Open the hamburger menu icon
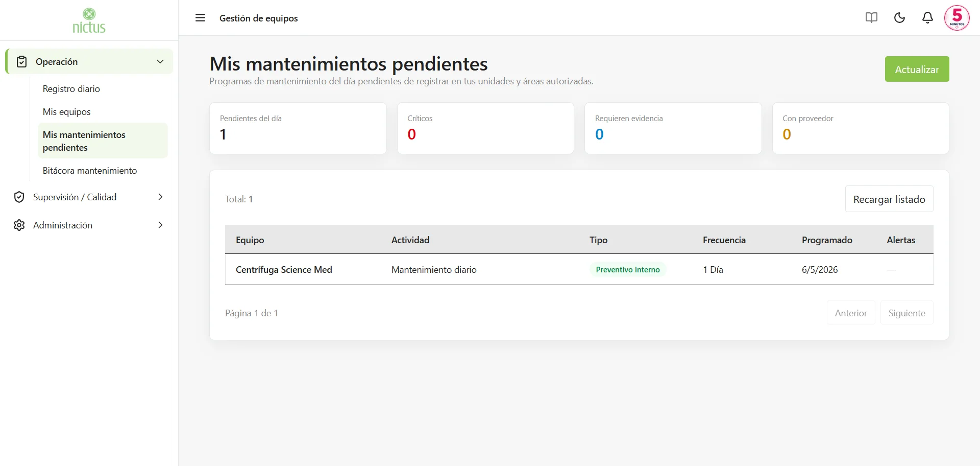The width and height of the screenshot is (980, 466). tap(200, 18)
